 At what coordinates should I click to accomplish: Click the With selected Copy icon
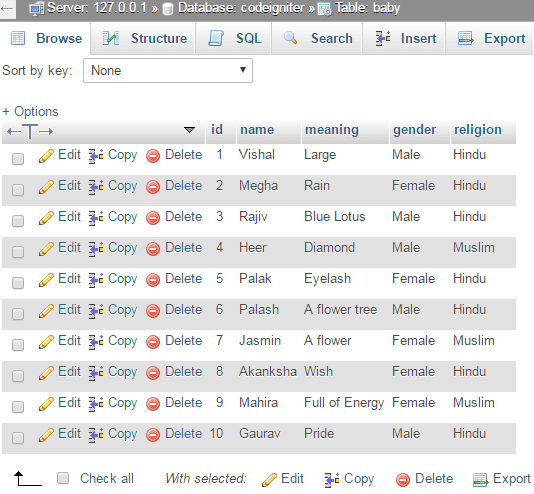pyautogui.click(x=332, y=480)
